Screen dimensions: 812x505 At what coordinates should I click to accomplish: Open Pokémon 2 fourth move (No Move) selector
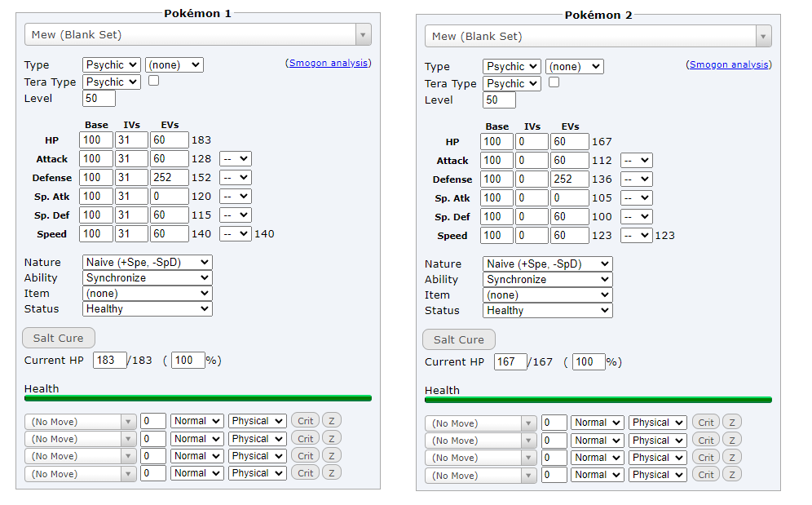[x=480, y=476]
